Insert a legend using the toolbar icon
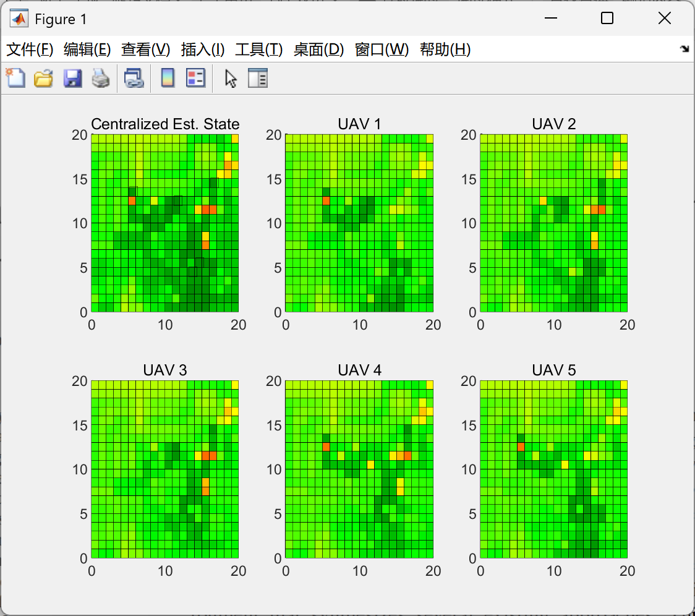The image size is (695, 616). coord(195,78)
